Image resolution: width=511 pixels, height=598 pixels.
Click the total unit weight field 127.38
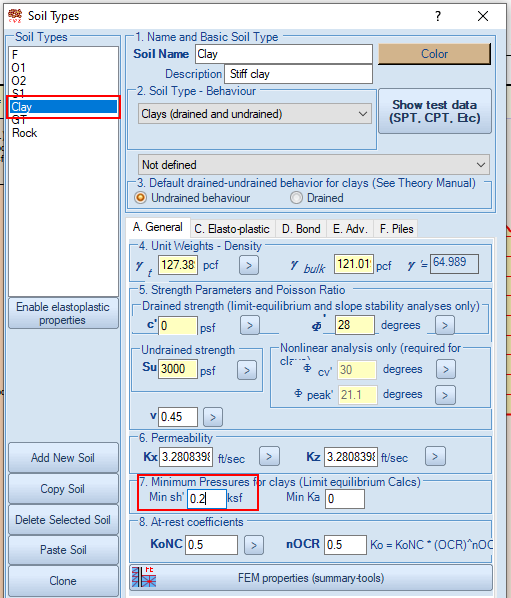[178, 265]
